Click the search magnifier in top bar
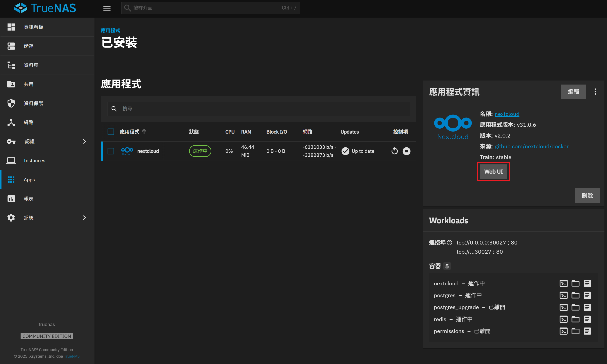 (x=127, y=8)
